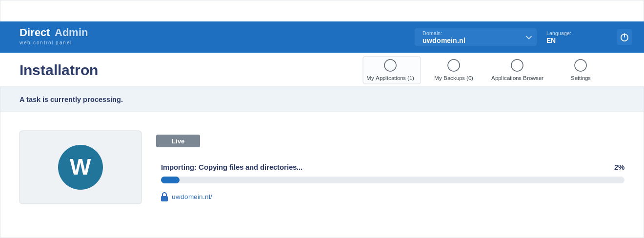The width and height of the screenshot is (644, 238).
Task: Click the Installatron page heading
Action: (59, 70)
